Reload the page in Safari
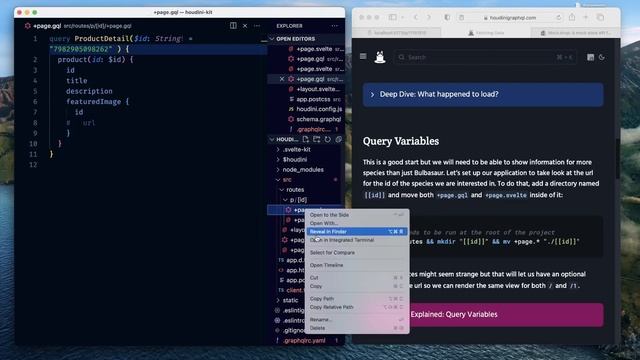Screen dimensions: 640x360 tap(559, 18)
